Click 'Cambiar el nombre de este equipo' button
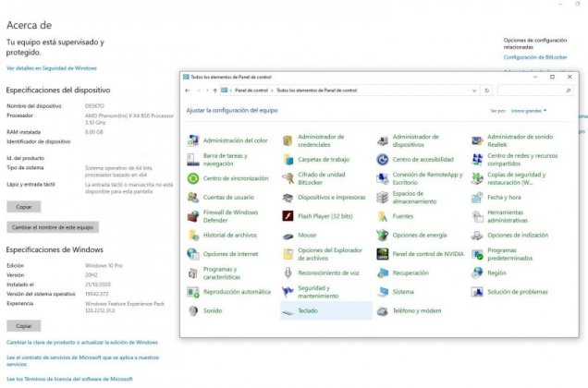 coord(53,227)
